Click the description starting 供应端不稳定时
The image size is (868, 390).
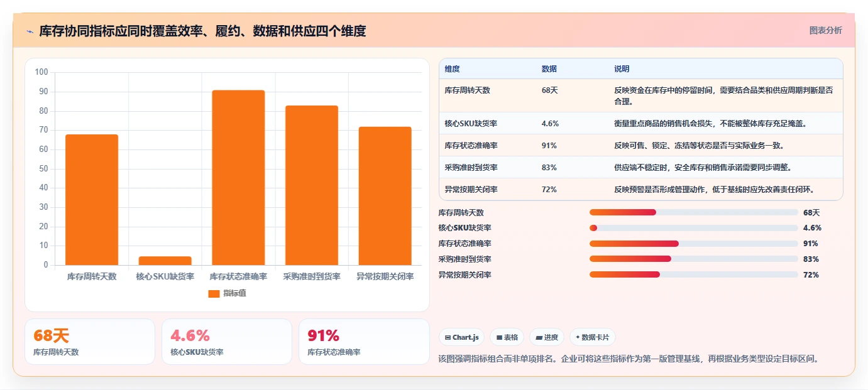coord(703,168)
